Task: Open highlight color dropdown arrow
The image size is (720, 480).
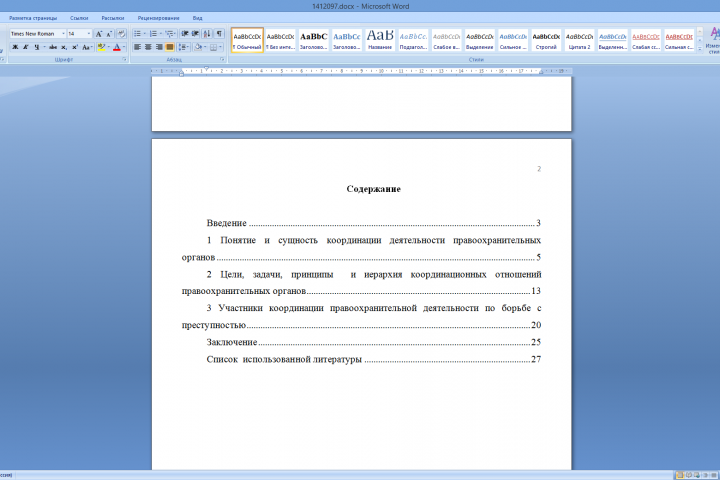Action: coord(109,47)
